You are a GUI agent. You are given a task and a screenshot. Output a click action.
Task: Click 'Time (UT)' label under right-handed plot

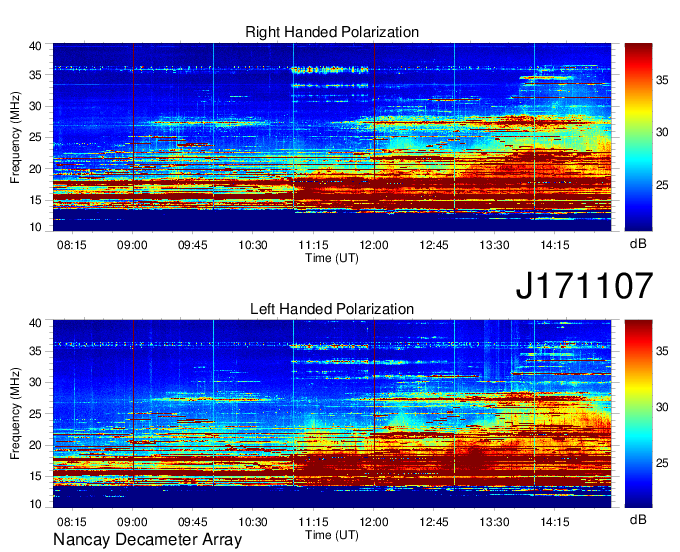pyautogui.click(x=332, y=258)
